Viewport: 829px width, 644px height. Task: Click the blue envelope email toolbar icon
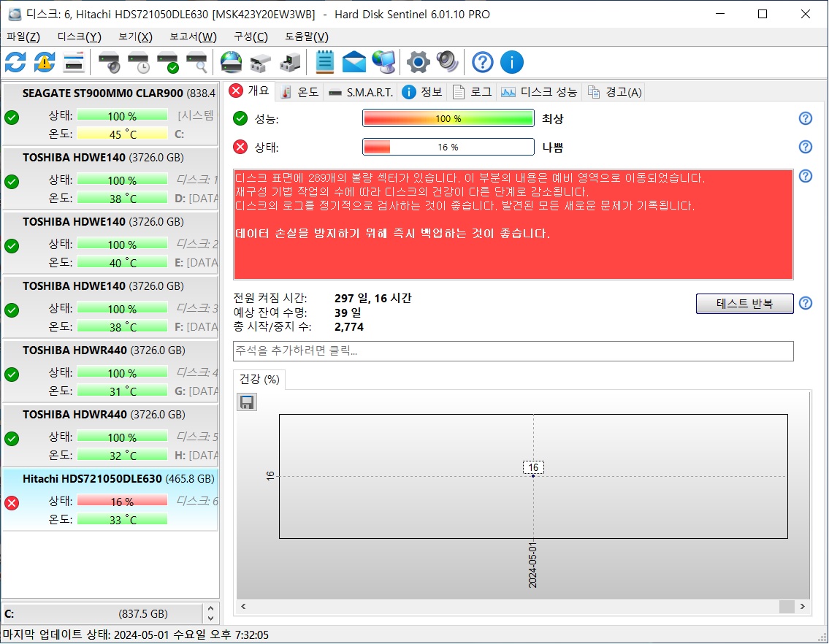(354, 62)
